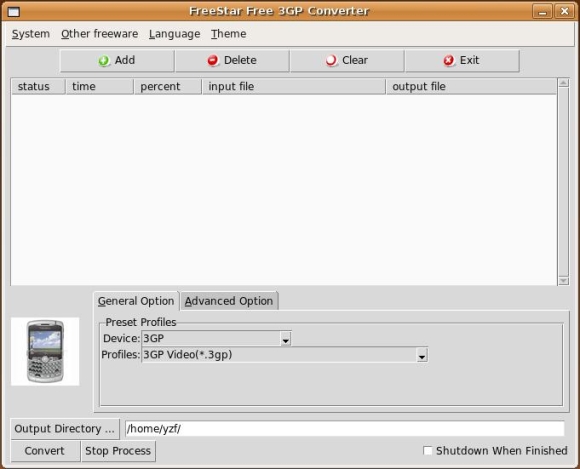Open the System menu
This screenshot has width=580, height=469.
31,34
